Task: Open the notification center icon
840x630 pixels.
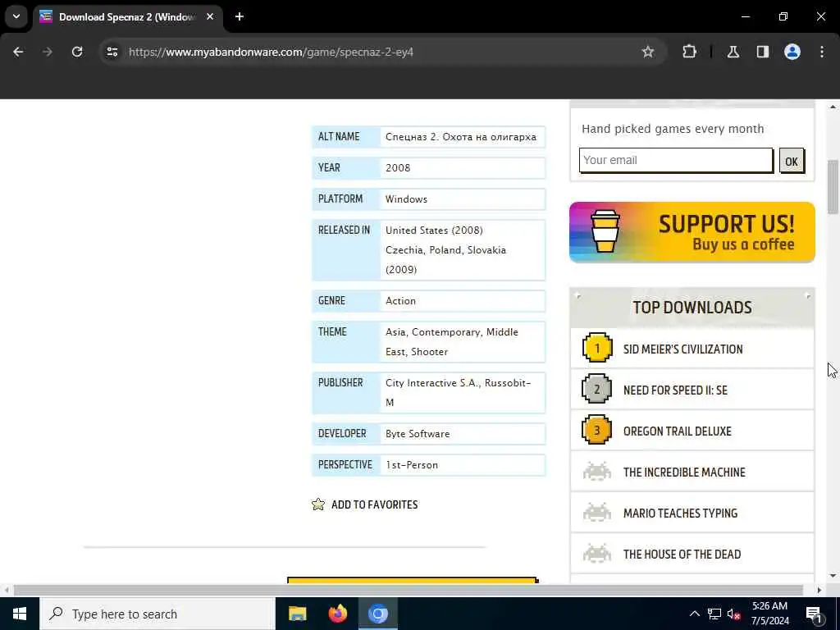Action: (x=814, y=614)
